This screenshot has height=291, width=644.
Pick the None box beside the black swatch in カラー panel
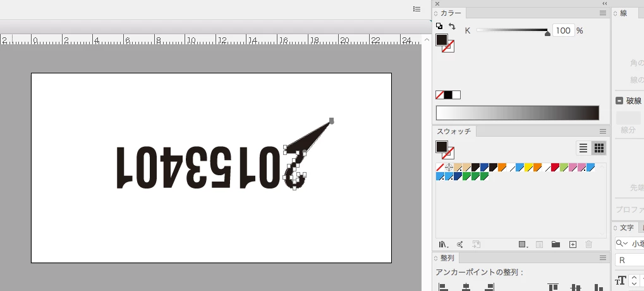[x=439, y=95]
